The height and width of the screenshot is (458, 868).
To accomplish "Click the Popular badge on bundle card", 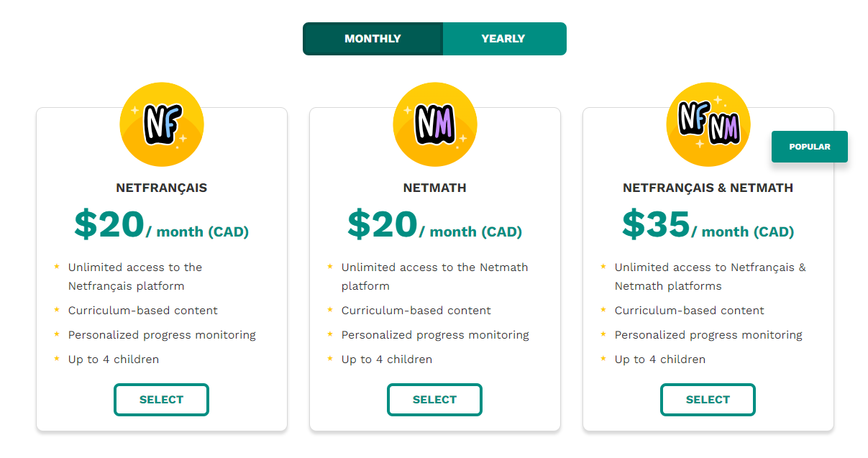I will [810, 147].
